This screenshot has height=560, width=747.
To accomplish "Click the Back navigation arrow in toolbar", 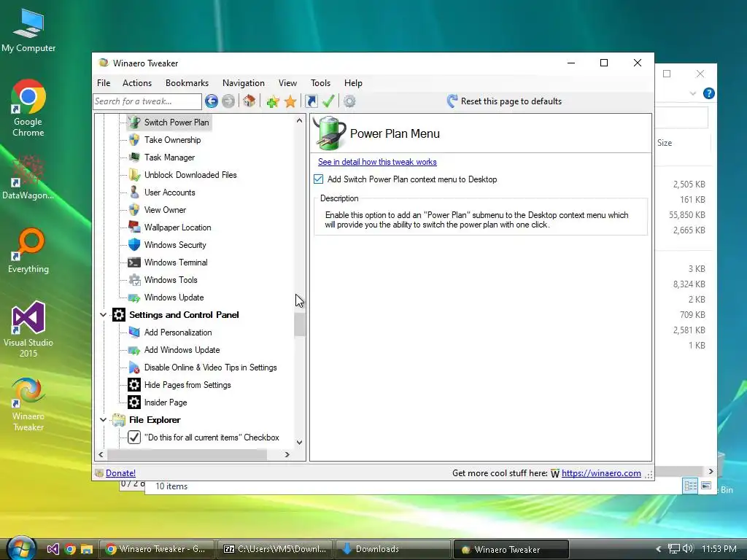I will point(212,101).
